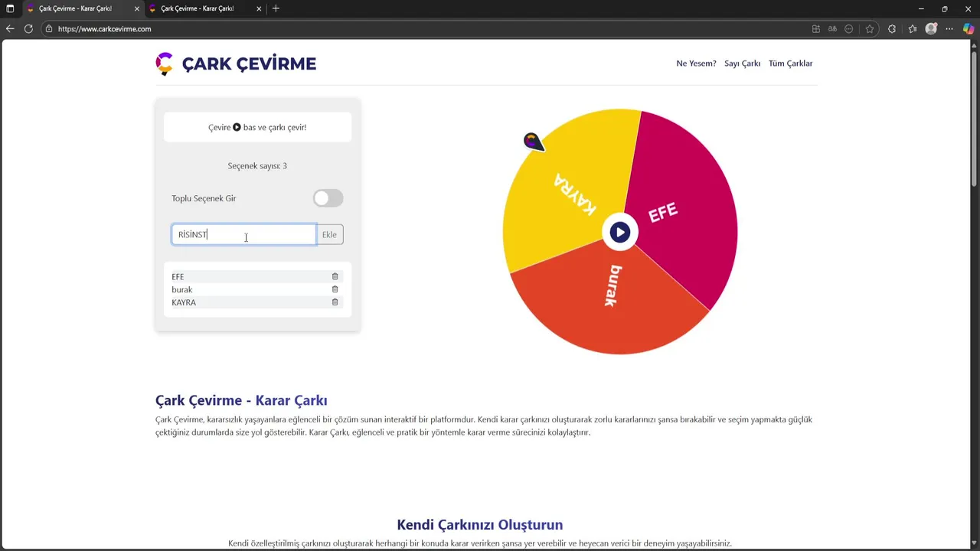Add this page to favorites star
980x551 pixels.
[x=870, y=29]
